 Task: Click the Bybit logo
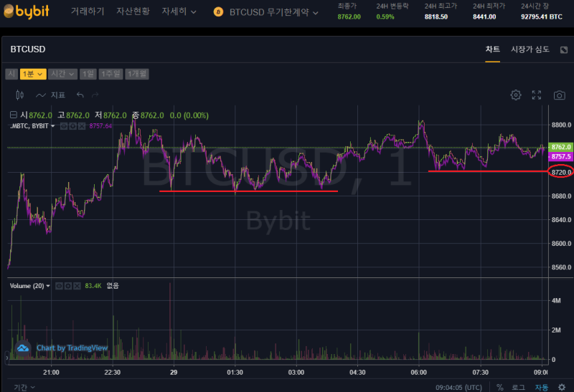click(29, 11)
